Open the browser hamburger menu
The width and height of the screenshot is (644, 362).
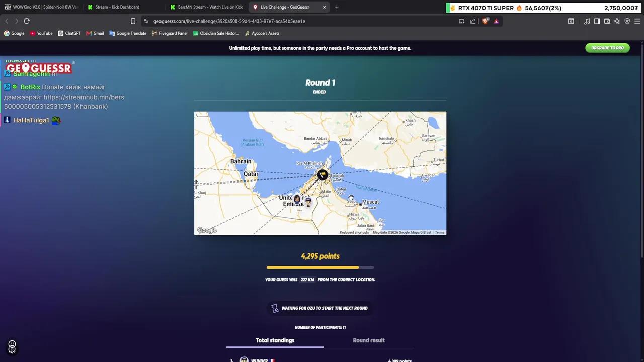pyautogui.click(x=637, y=21)
